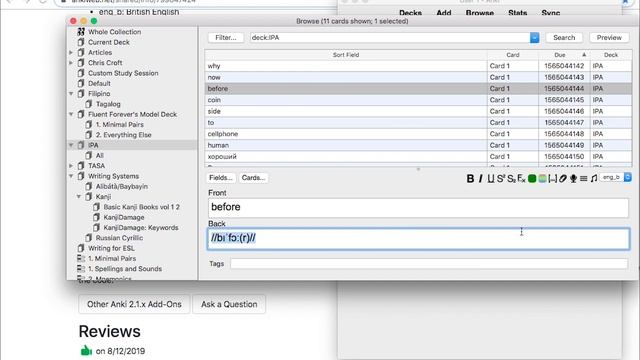
Task: Sort by the Deck column header
Action: [x=611, y=55]
